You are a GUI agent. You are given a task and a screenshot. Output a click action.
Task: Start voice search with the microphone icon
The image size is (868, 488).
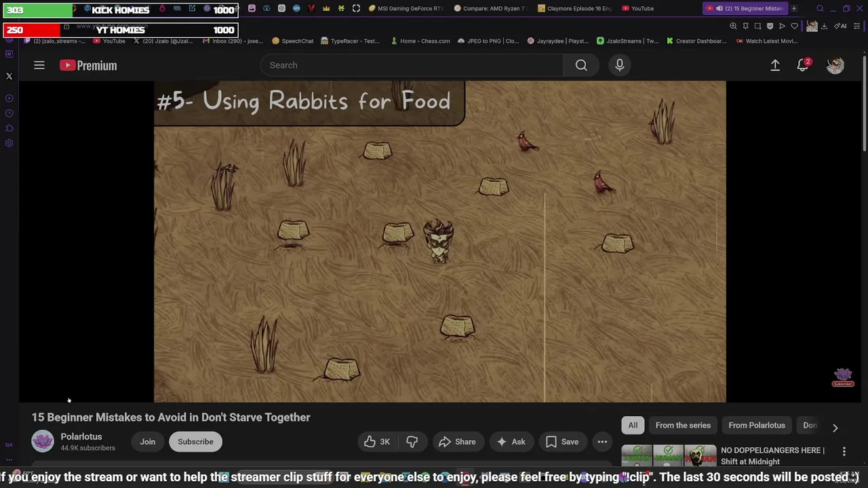point(619,65)
